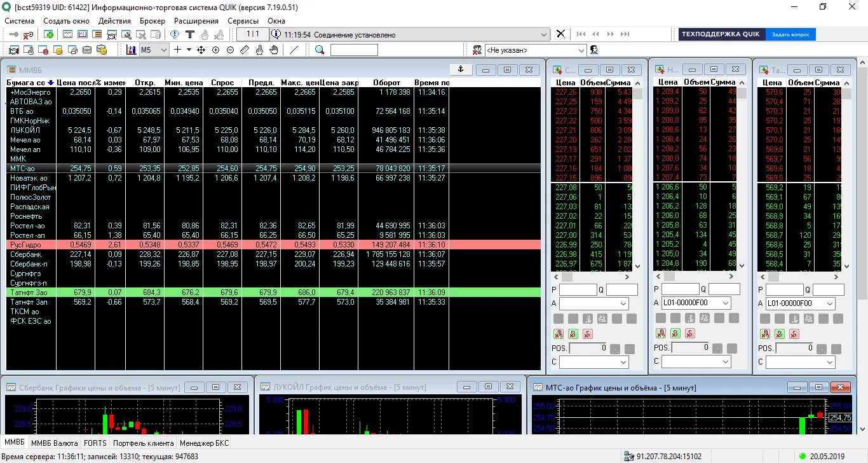Open the Сервисы menu
This screenshot has height=463, width=868.
[243, 20]
